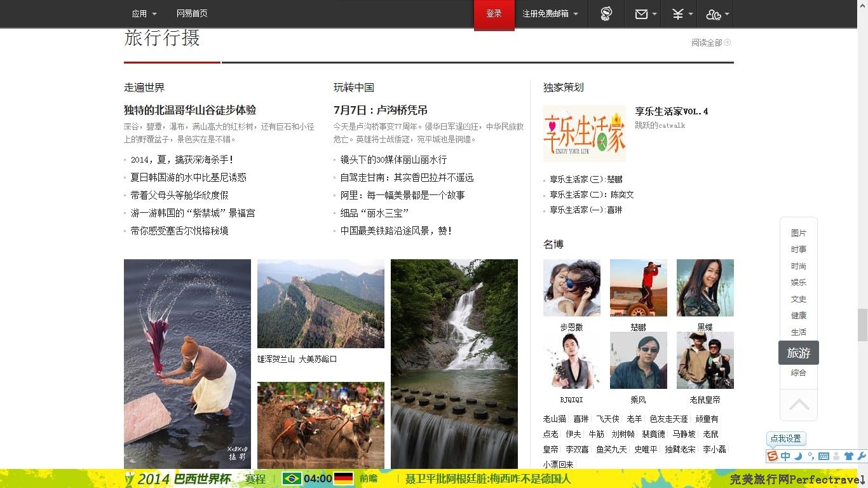Open 步恩撒 blogger avatar
The height and width of the screenshot is (488, 868).
[x=572, y=288]
